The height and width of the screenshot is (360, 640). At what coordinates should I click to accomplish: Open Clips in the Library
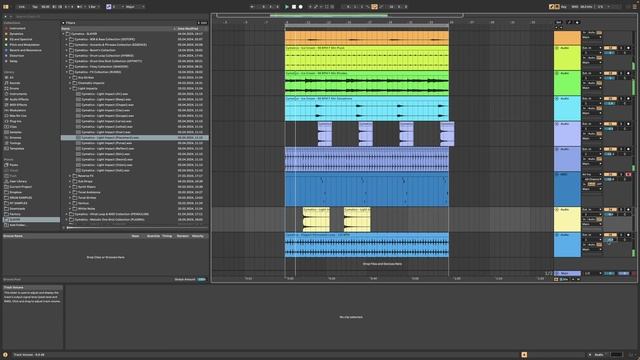(13, 127)
